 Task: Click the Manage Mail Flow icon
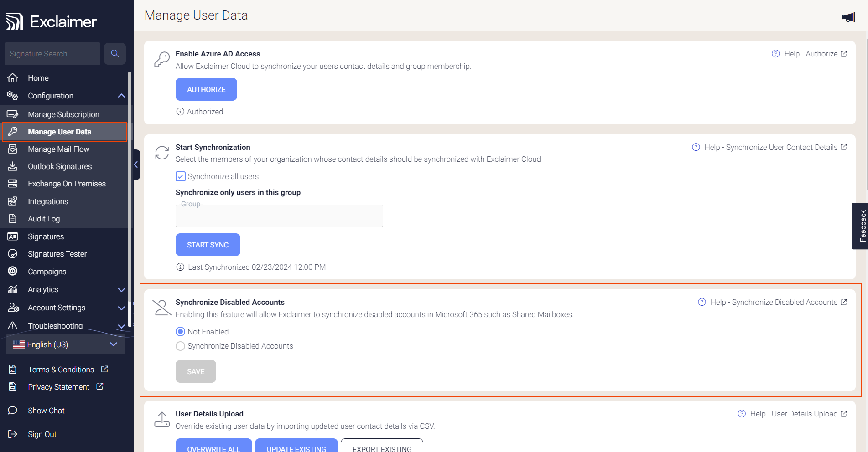pos(13,149)
